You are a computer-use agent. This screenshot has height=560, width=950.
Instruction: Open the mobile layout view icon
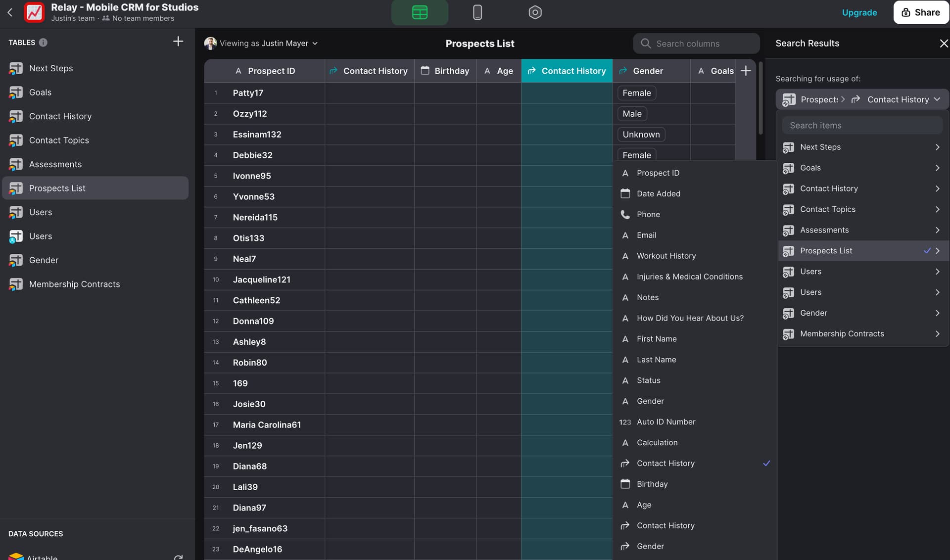(477, 12)
